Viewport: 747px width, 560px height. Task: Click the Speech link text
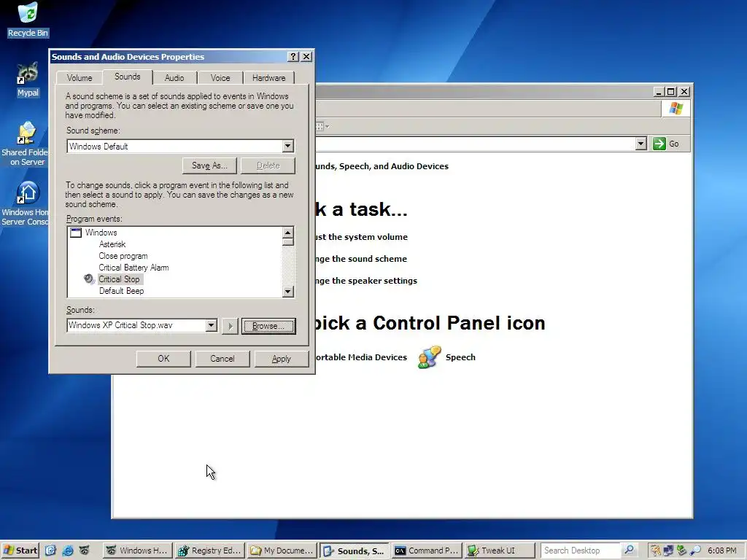(460, 357)
